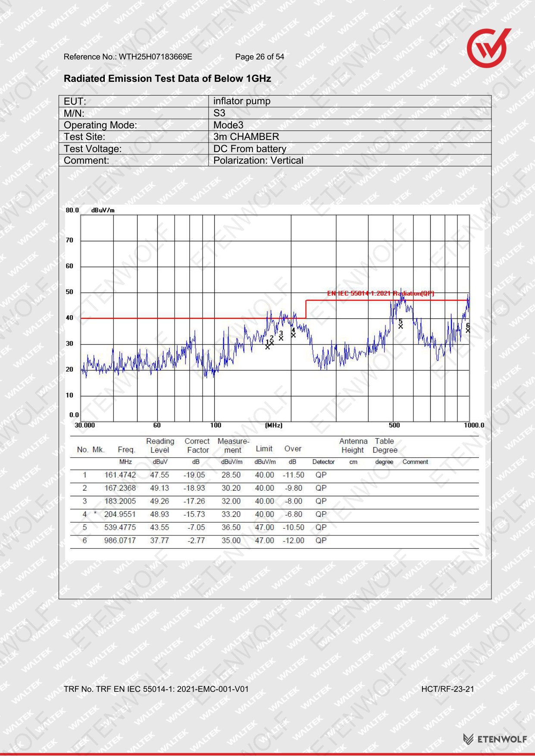The image size is (535, 756).
Task: Click the '(MHz)' x-axis label
Action: click(x=274, y=425)
